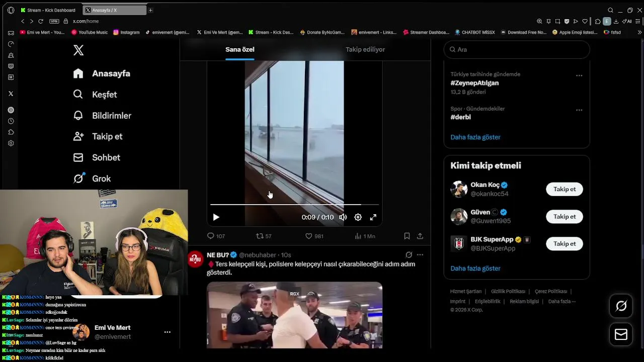Screen dimensions: 644x362
Task: Open NE BU? post more options menu
Action: pyautogui.click(x=420, y=255)
